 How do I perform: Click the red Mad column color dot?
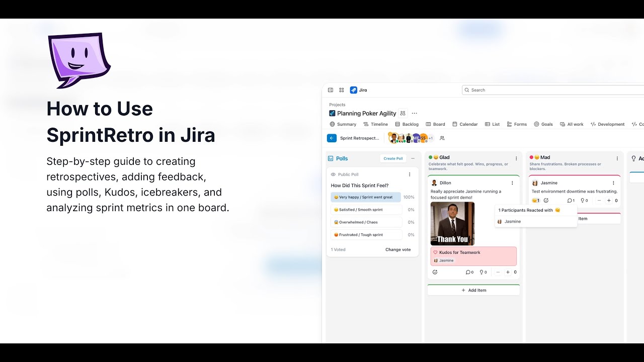[x=532, y=157]
